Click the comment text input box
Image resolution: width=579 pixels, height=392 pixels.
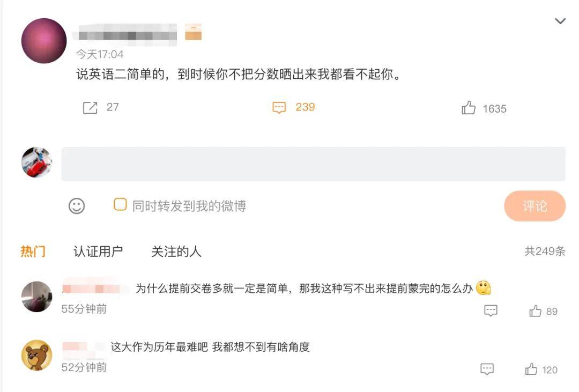tap(313, 164)
